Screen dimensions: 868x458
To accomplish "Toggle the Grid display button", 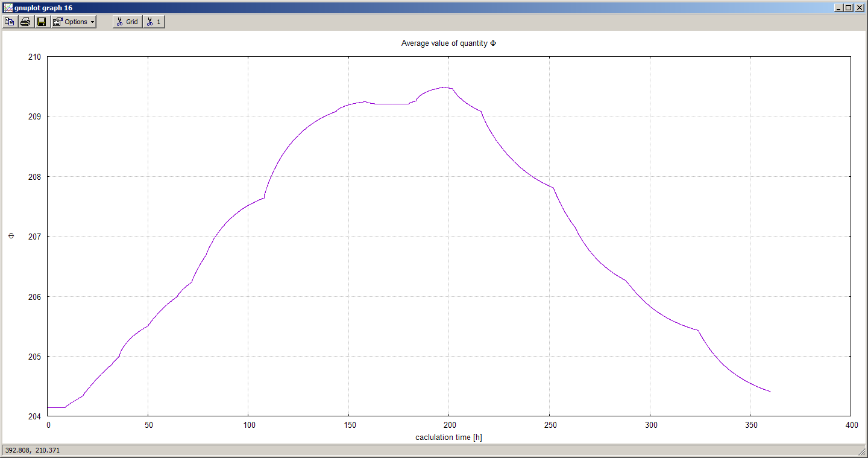I will pos(127,22).
